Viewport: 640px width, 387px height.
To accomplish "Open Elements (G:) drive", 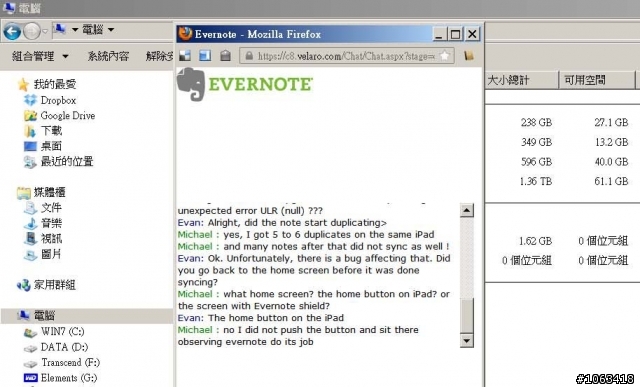I will click(x=69, y=378).
